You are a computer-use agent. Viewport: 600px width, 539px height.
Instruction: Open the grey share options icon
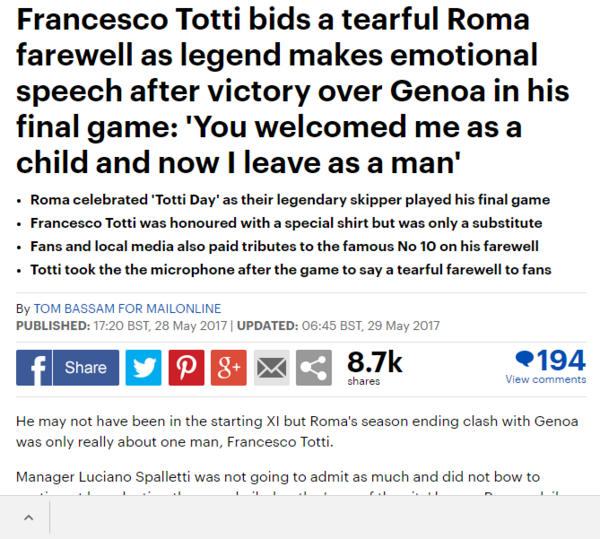tap(314, 368)
